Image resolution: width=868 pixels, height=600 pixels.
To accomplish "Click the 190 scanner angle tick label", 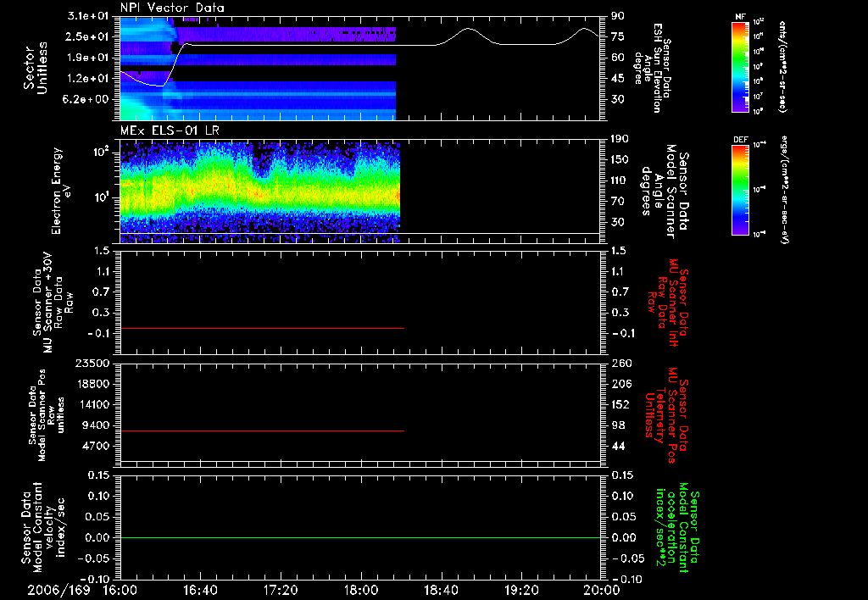I will click(x=620, y=139).
